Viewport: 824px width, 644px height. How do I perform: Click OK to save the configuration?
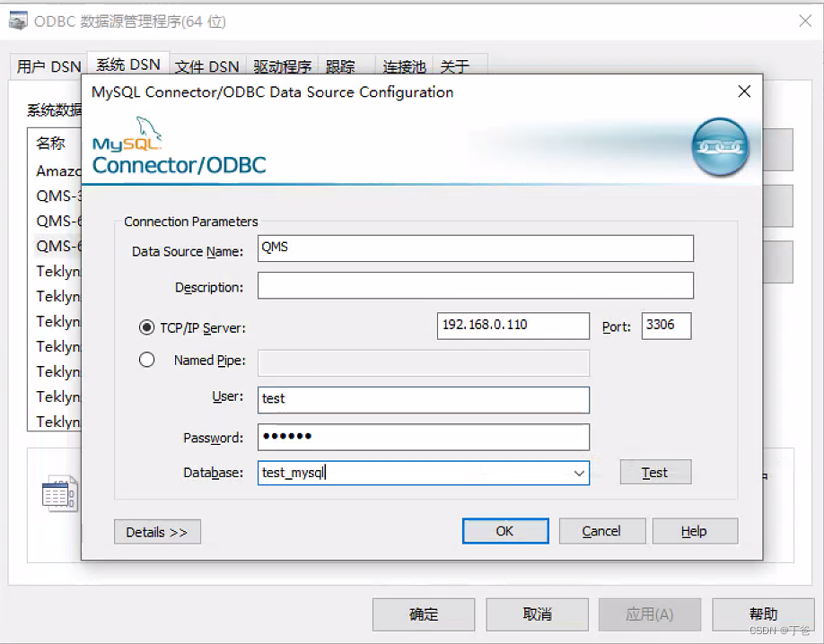(504, 530)
